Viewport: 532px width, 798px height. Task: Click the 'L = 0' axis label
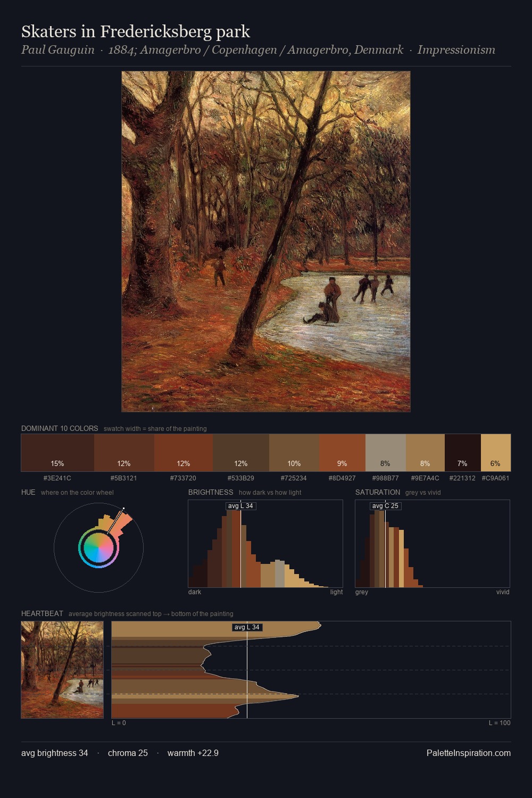119,722
